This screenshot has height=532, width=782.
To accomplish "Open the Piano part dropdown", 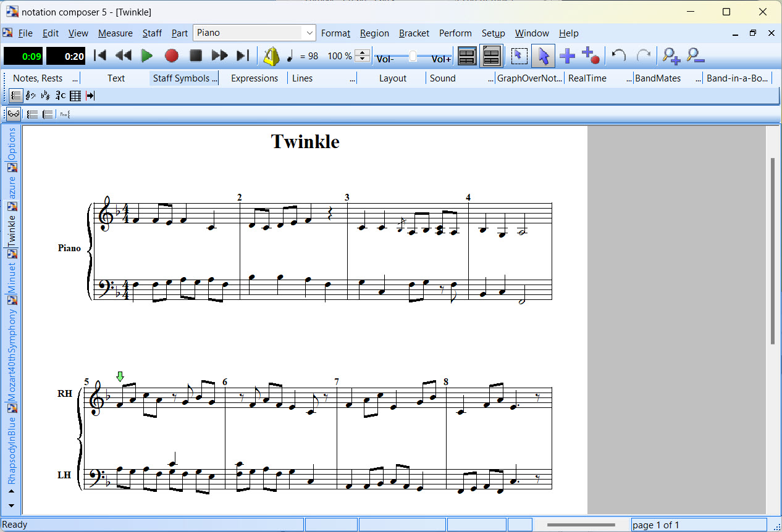I will (308, 33).
